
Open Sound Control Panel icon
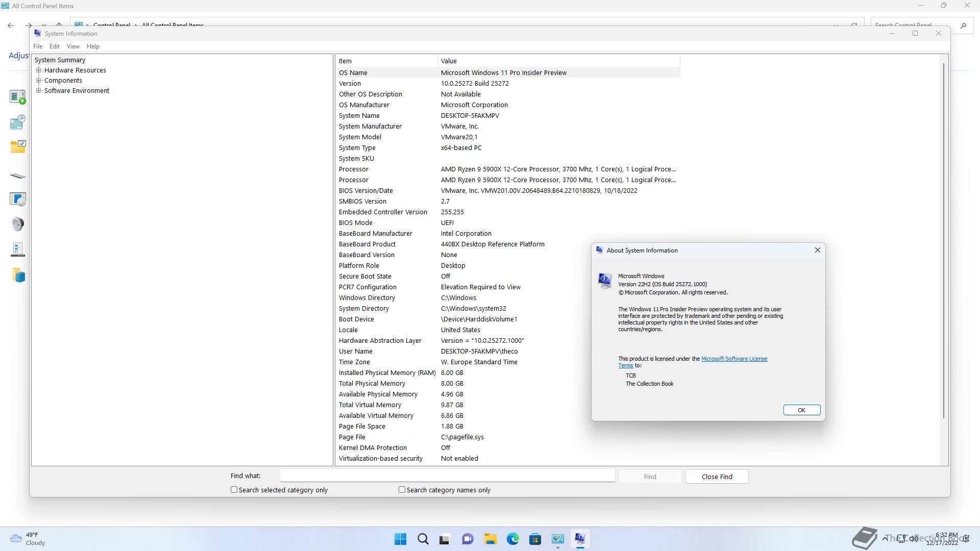click(x=18, y=224)
